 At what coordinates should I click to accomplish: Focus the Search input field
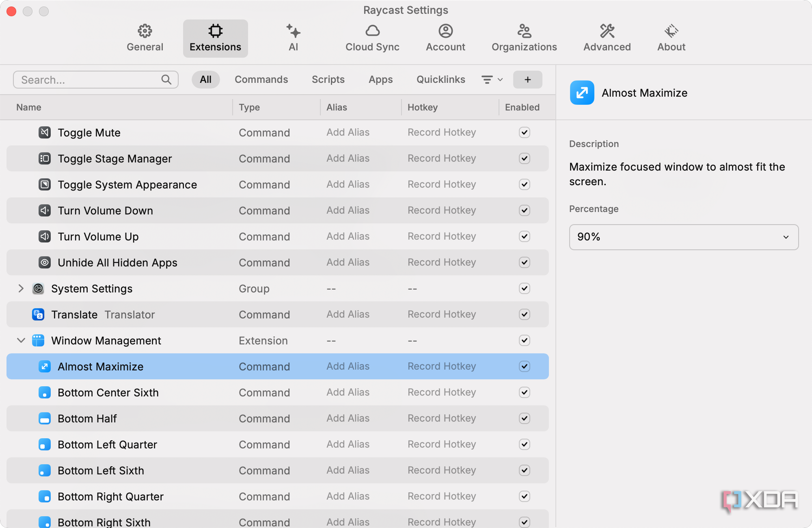point(96,80)
